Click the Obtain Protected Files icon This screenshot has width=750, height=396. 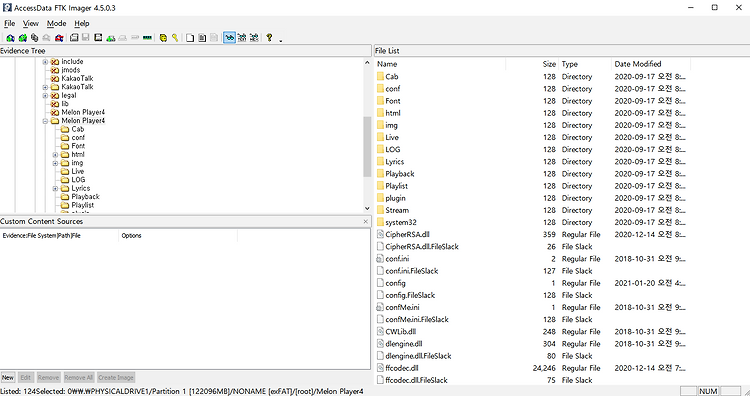[163, 38]
